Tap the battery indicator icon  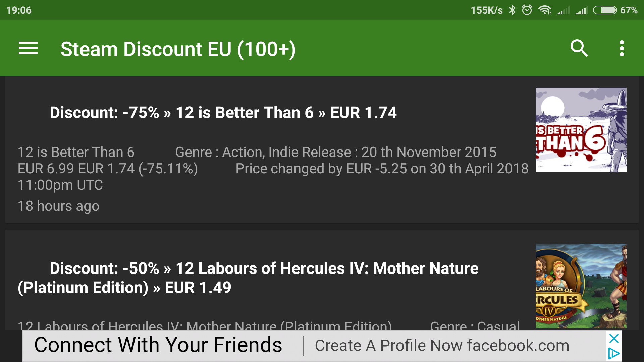[605, 10]
